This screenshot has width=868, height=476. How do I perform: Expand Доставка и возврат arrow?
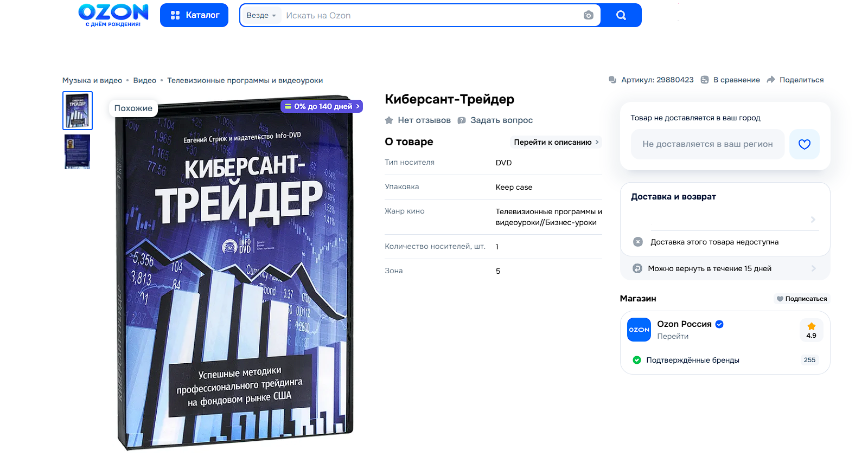pyautogui.click(x=813, y=220)
